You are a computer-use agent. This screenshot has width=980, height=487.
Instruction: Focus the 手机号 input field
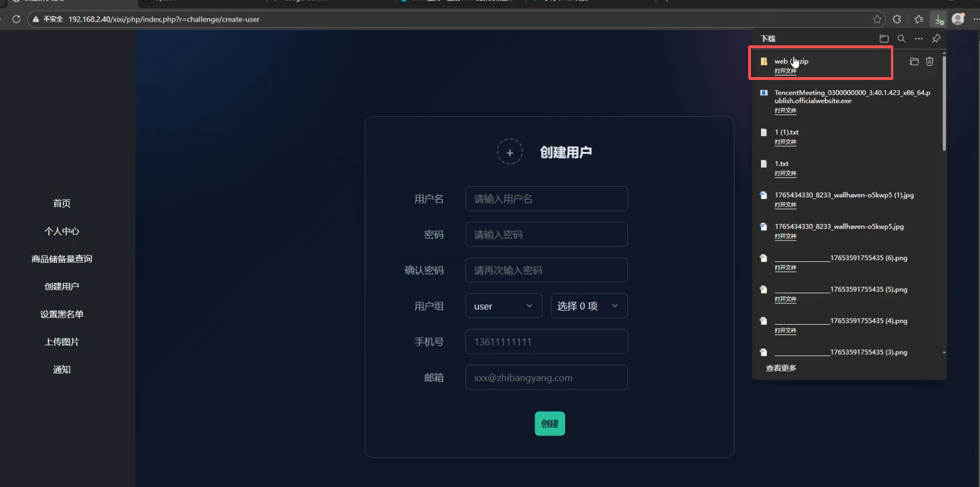pyautogui.click(x=546, y=342)
